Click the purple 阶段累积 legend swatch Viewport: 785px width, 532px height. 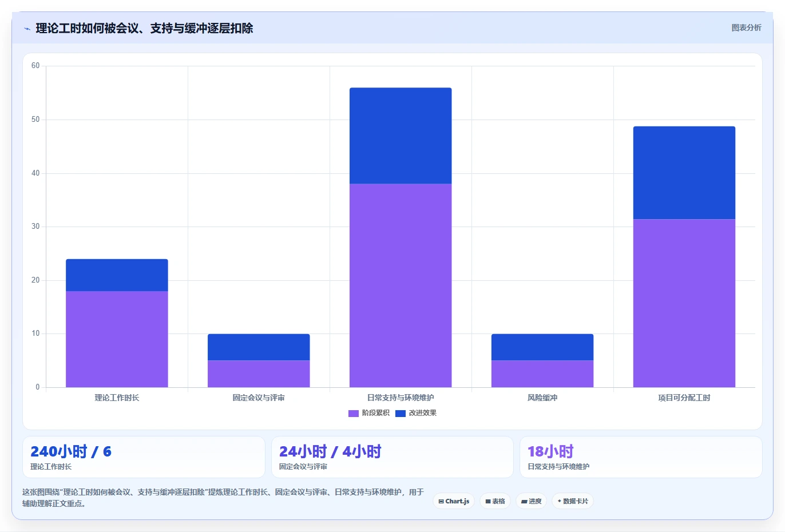354,413
